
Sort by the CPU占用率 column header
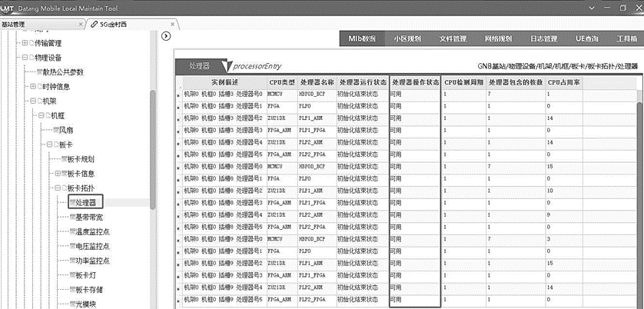coord(563,82)
